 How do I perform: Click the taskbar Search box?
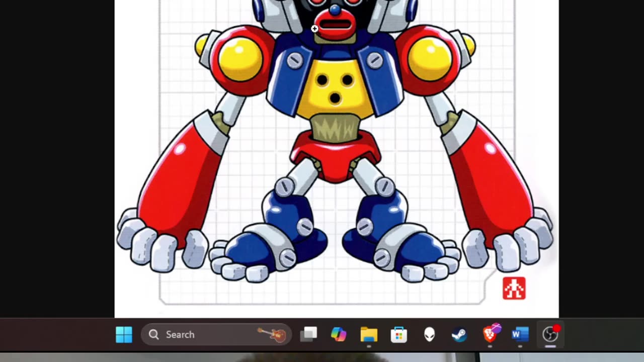coord(216,334)
